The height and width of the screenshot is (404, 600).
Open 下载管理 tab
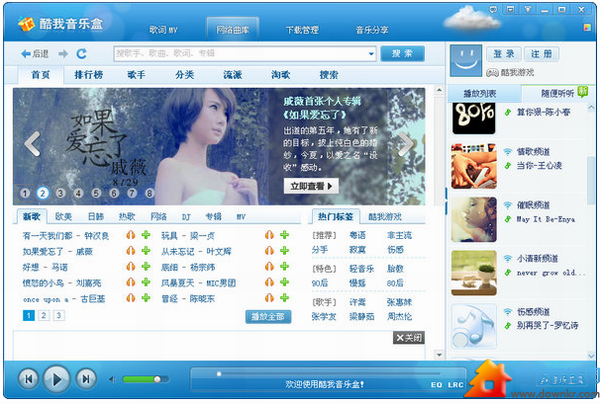click(302, 30)
